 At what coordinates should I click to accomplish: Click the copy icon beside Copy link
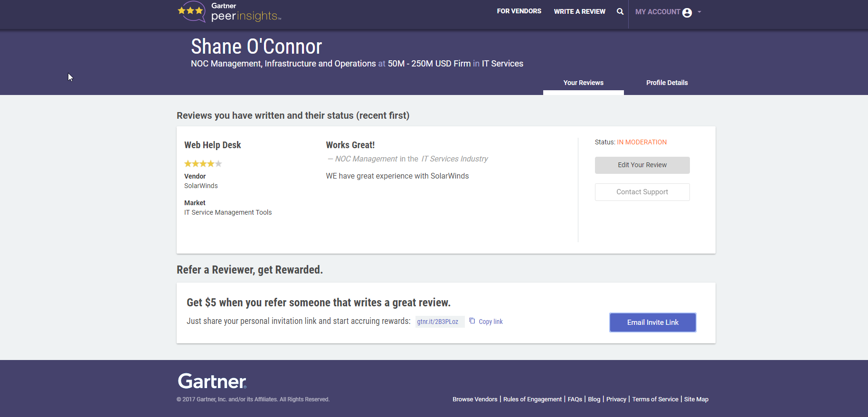(x=472, y=321)
